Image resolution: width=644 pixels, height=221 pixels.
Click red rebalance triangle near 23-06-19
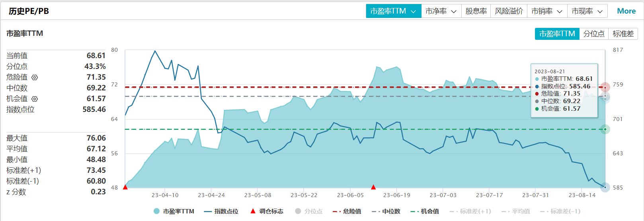373,187
